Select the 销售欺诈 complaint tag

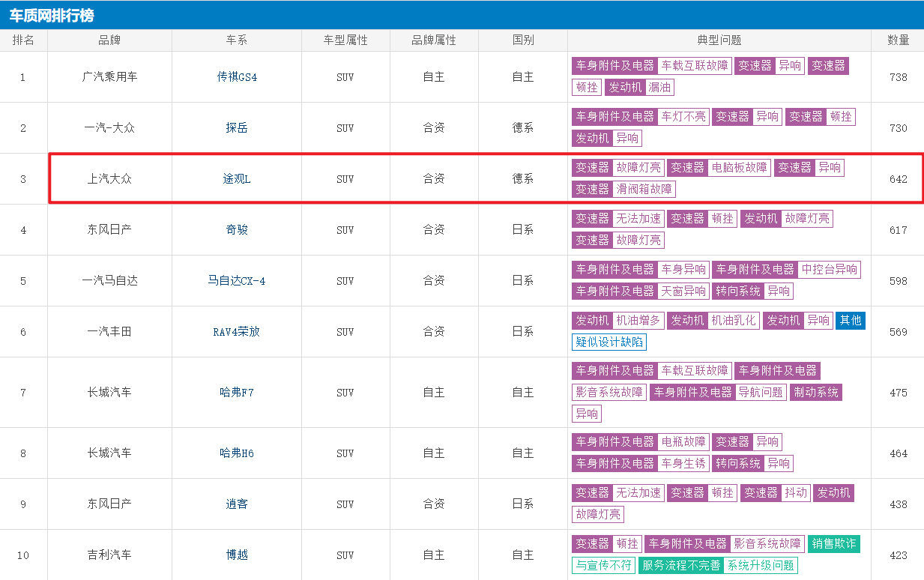click(833, 544)
